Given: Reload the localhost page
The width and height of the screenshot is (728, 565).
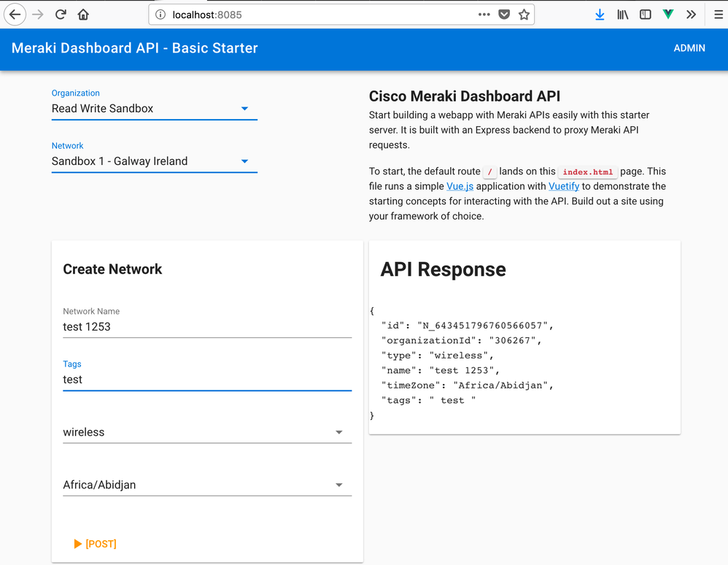Looking at the screenshot, I should (x=60, y=14).
